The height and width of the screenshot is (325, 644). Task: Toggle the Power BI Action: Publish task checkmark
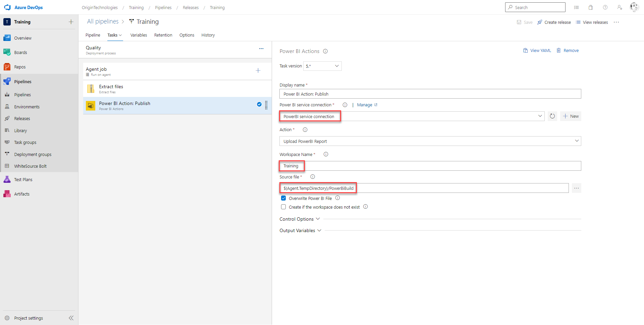tap(259, 104)
